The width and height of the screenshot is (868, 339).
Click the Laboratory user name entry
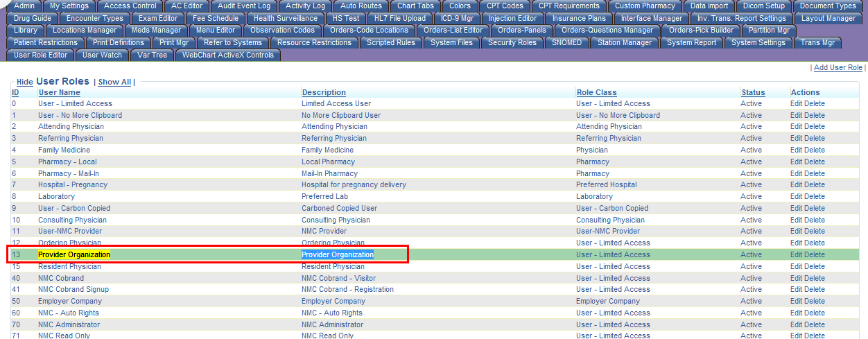[x=56, y=196]
